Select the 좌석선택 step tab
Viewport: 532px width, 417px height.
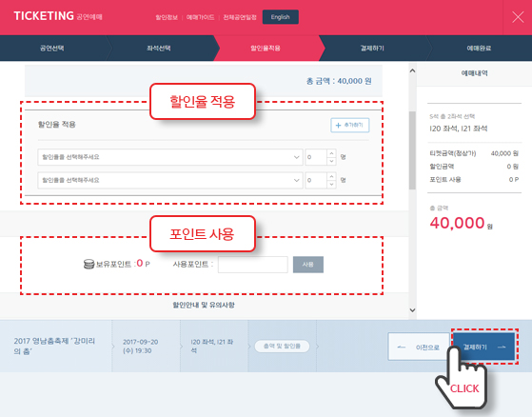click(x=158, y=49)
